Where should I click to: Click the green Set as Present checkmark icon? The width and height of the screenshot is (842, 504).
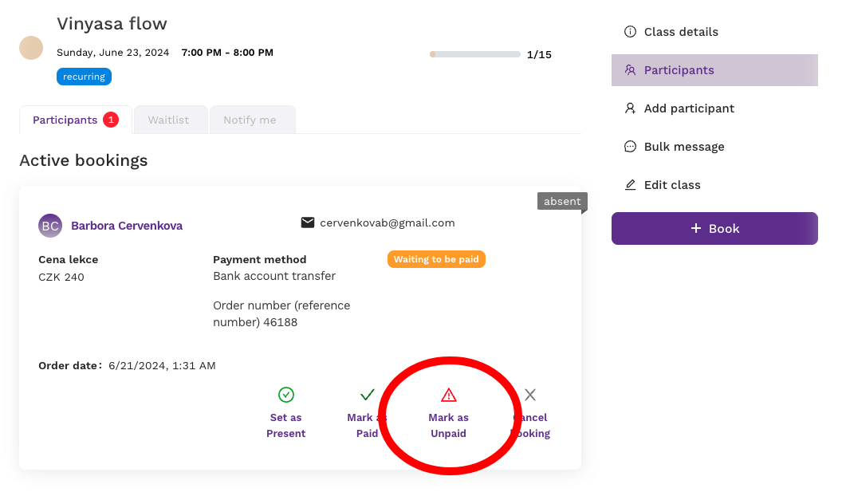point(286,395)
